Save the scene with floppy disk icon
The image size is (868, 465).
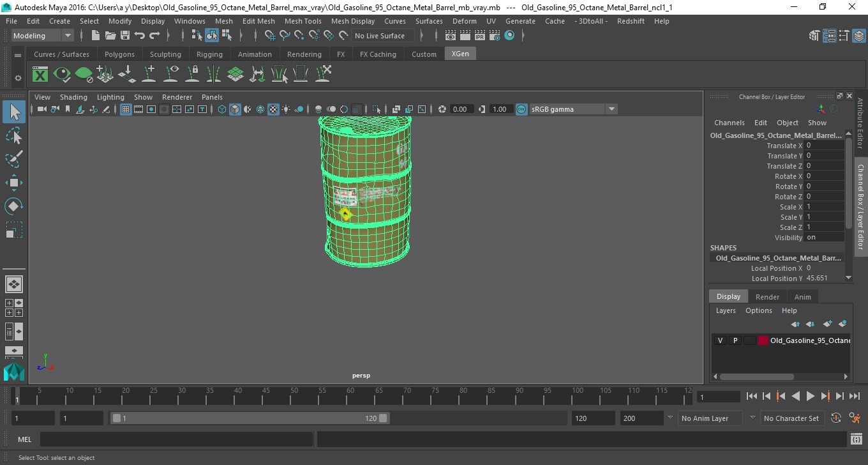click(124, 36)
